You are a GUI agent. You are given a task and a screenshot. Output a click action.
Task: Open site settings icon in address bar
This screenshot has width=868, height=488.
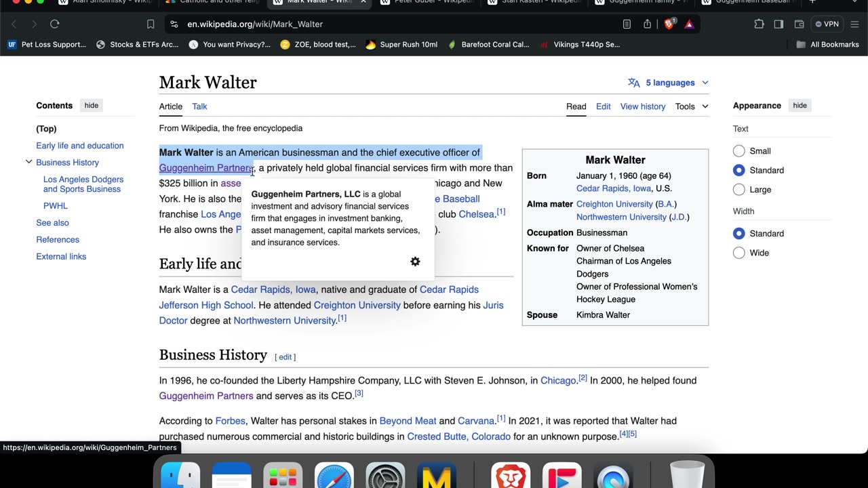pos(174,24)
